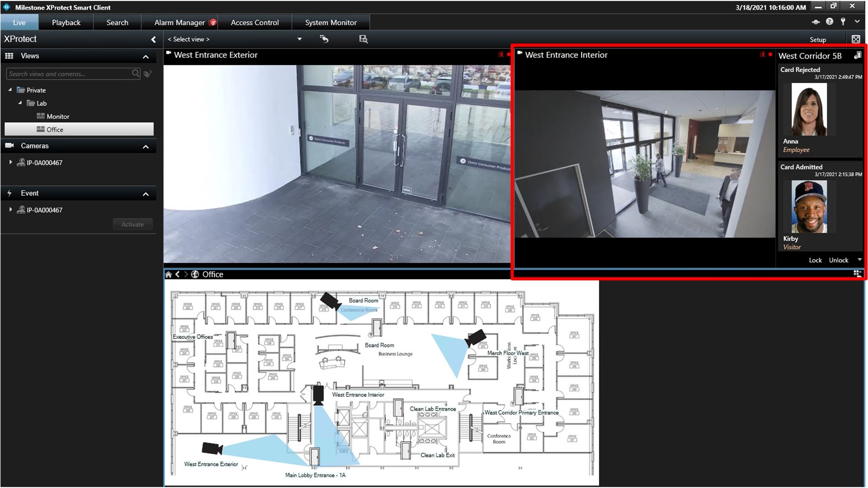Click the camera search toolbar icon
868x488 pixels.
363,39
